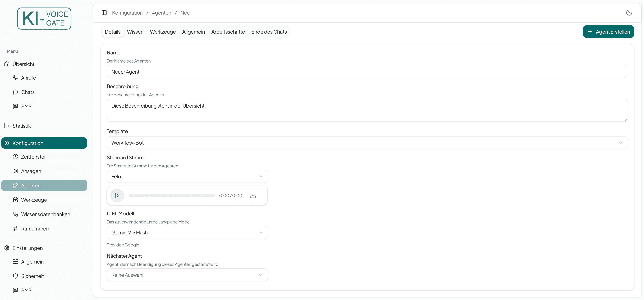
Task: Open the Standard Stimme dropdown Felix
Action: click(187, 177)
